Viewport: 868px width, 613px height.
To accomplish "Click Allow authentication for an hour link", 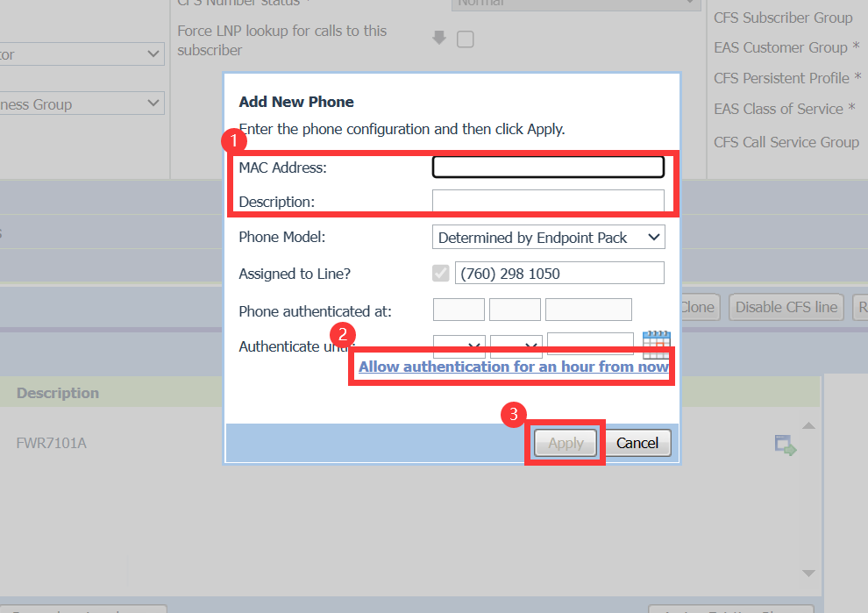I will coord(514,367).
